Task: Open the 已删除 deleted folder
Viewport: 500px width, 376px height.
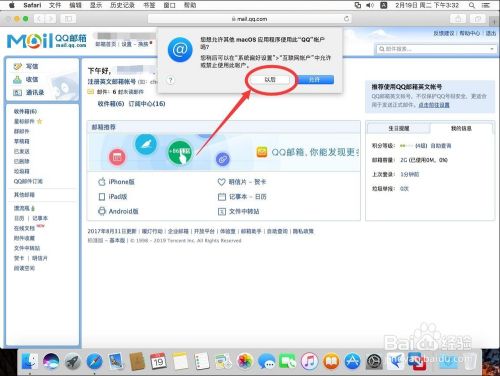Action: click(22, 161)
